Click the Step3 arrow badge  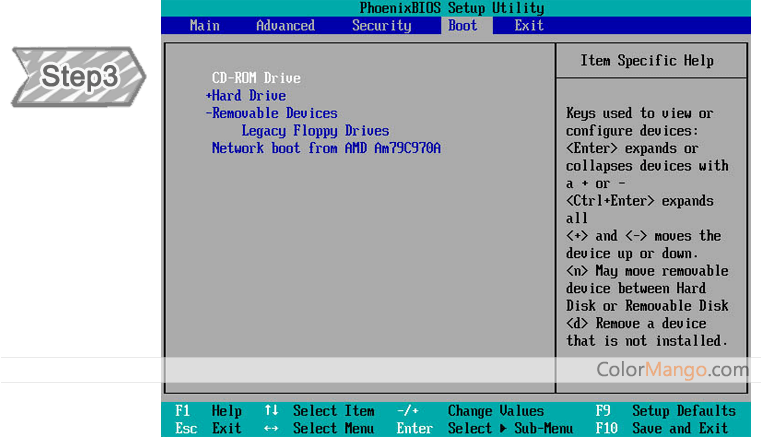click(78, 77)
